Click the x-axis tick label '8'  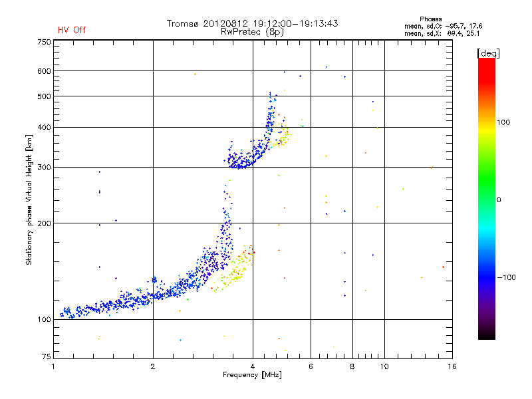point(352,366)
